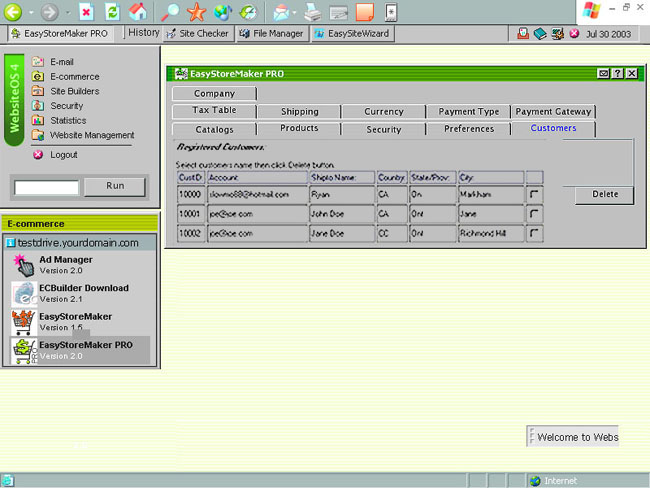The image size is (650, 488).
Task: Open the Payment Gateway tab
Action: point(553,112)
